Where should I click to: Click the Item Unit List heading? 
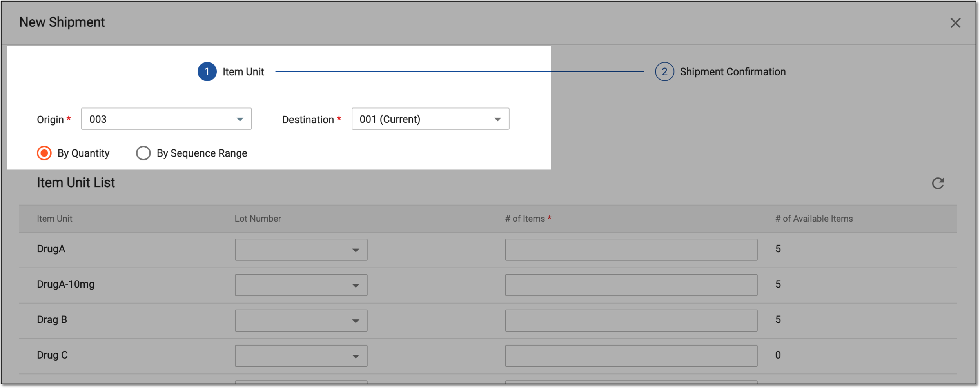(x=76, y=182)
